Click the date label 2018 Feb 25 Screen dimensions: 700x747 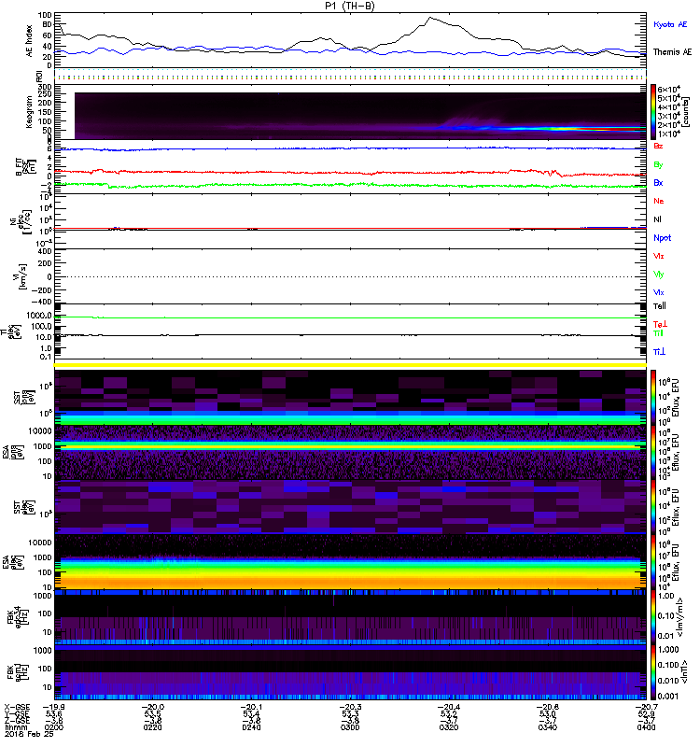(x=29, y=734)
